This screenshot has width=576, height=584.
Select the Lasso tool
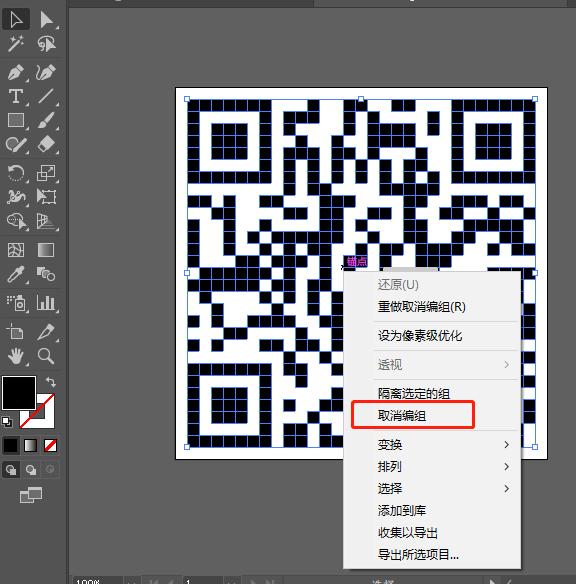click(x=46, y=44)
